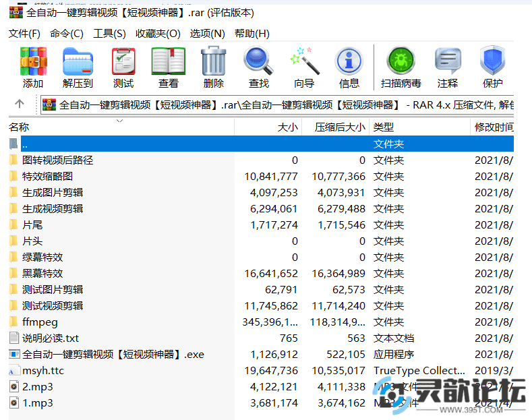Screen dimensions: 532x420
Task: Click the 删除 (Delete) trash icon
Action: 214,61
